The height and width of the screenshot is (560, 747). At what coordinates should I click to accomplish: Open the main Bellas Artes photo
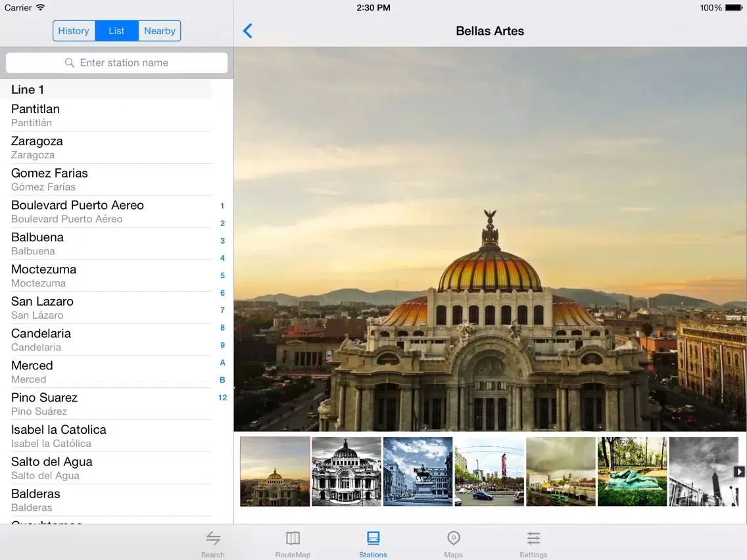pyautogui.click(x=491, y=239)
